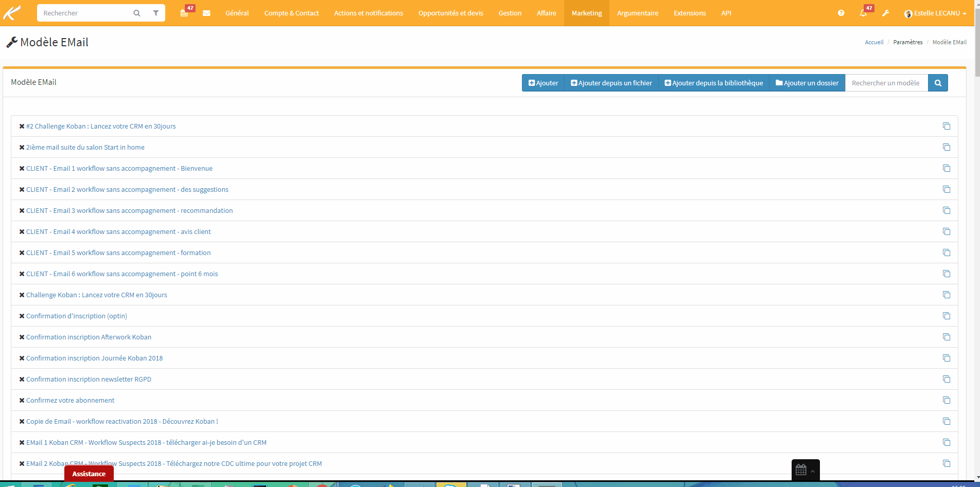Click the 'Rechercher un modèle' field
This screenshot has height=487, width=980.
pyautogui.click(x=886, y=83)
